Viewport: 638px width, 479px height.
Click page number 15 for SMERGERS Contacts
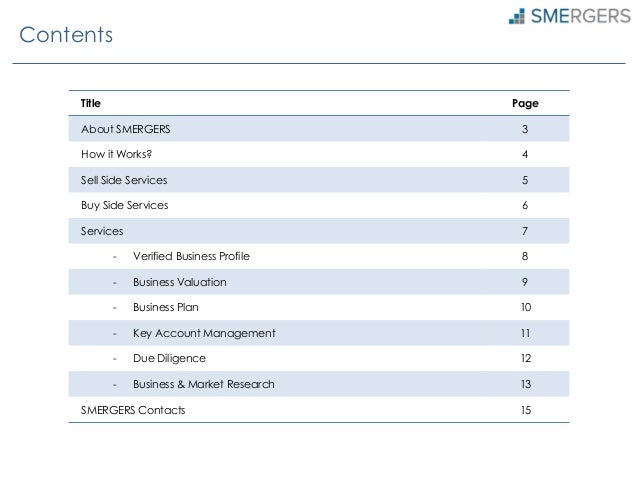point(526,410)
